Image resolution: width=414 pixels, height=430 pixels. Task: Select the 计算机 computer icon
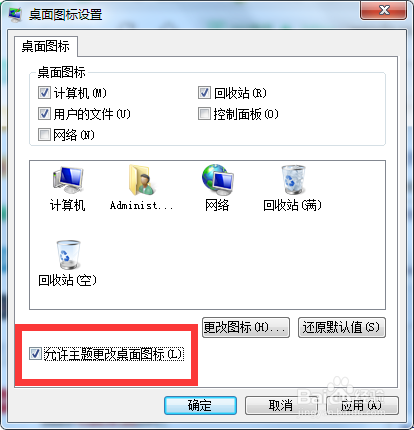(x=68, y=180)
